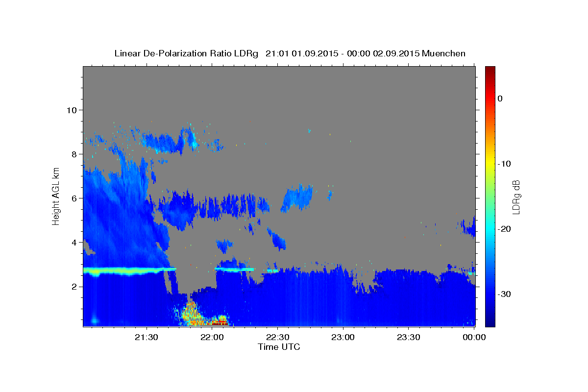Click the 23:30 time tick label

coord(408,338)
